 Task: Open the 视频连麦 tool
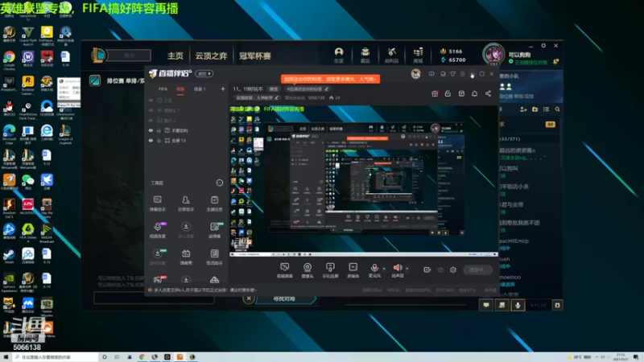pos(157,230)
